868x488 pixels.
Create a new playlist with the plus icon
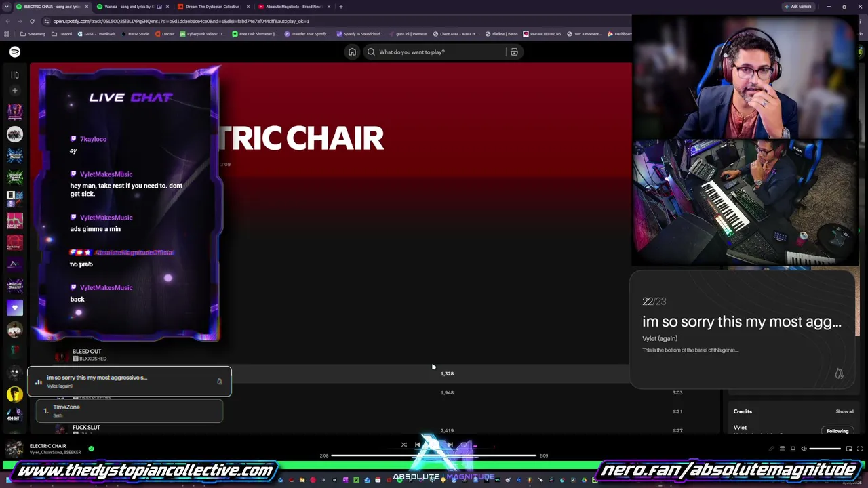(x=15, y=91)
